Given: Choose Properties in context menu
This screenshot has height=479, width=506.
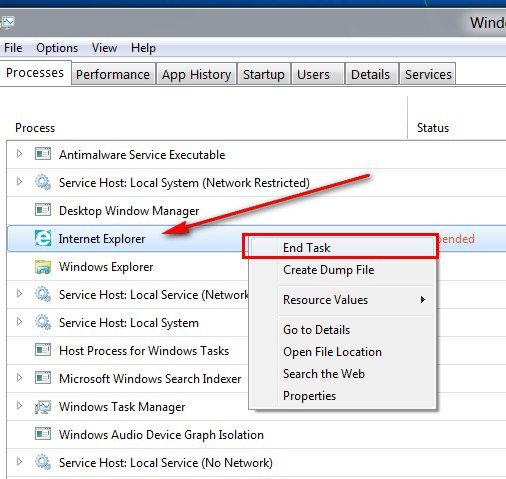Looking at the screenshot, I should pos(342,396).
